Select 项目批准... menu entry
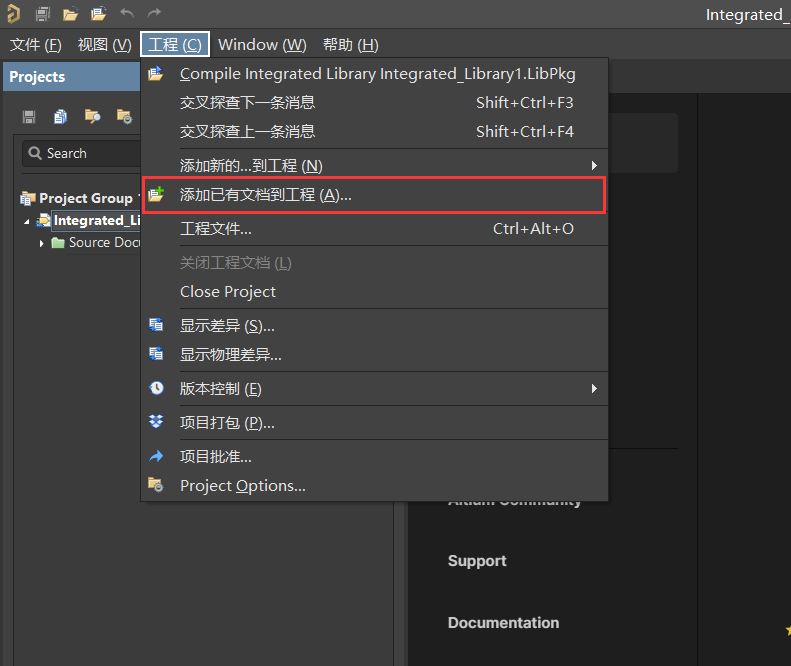The image size is (791, 666). coord(374,457)
